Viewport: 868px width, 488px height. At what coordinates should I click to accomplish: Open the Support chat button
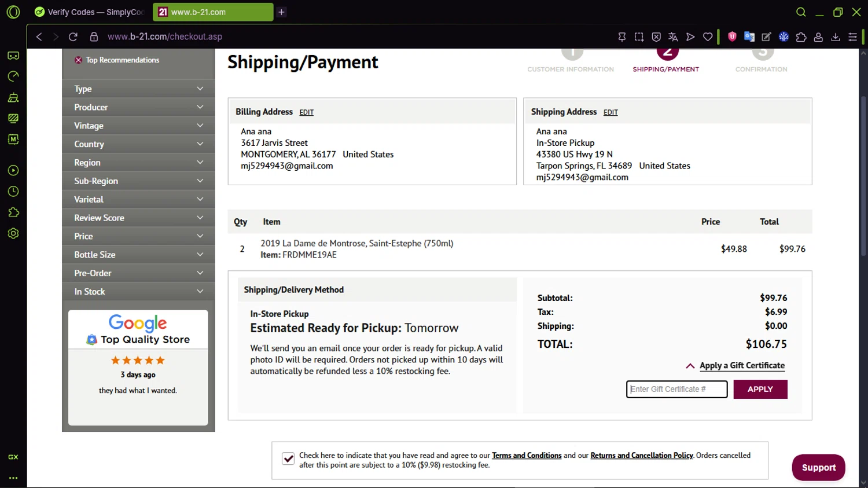(x=818, y=468)
